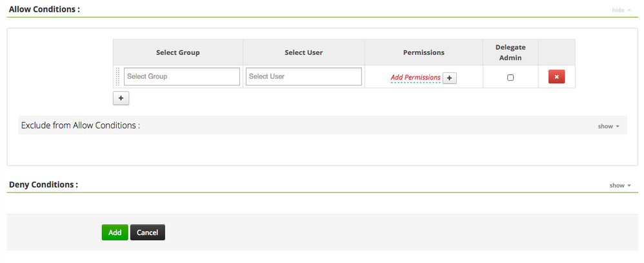This screenshot has height=263, width=644.
Task: Open the Select User field
Action: point(304,77)
